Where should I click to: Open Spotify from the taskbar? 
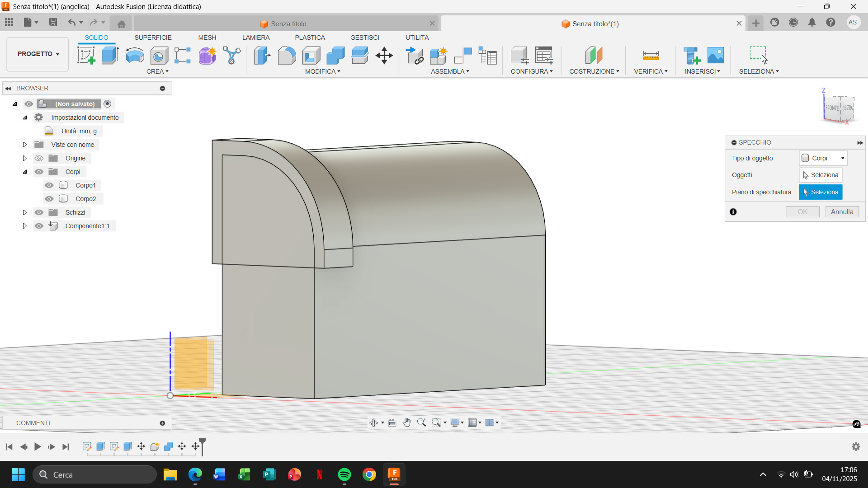point(344,475)
